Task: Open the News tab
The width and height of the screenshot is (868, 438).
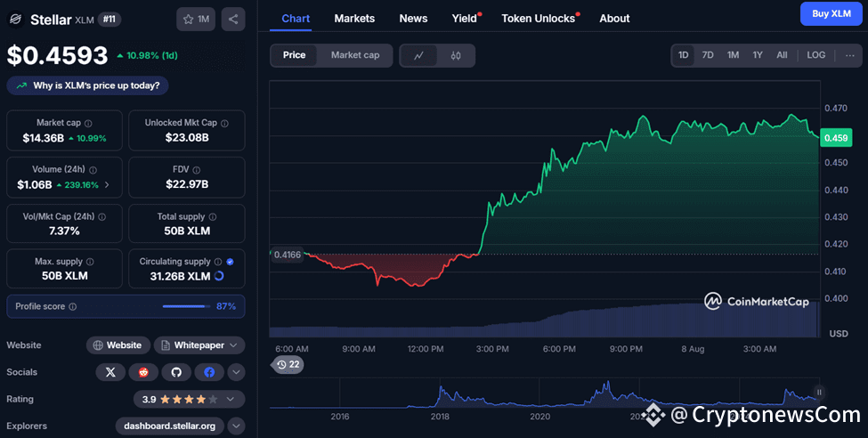Action: 413,19
